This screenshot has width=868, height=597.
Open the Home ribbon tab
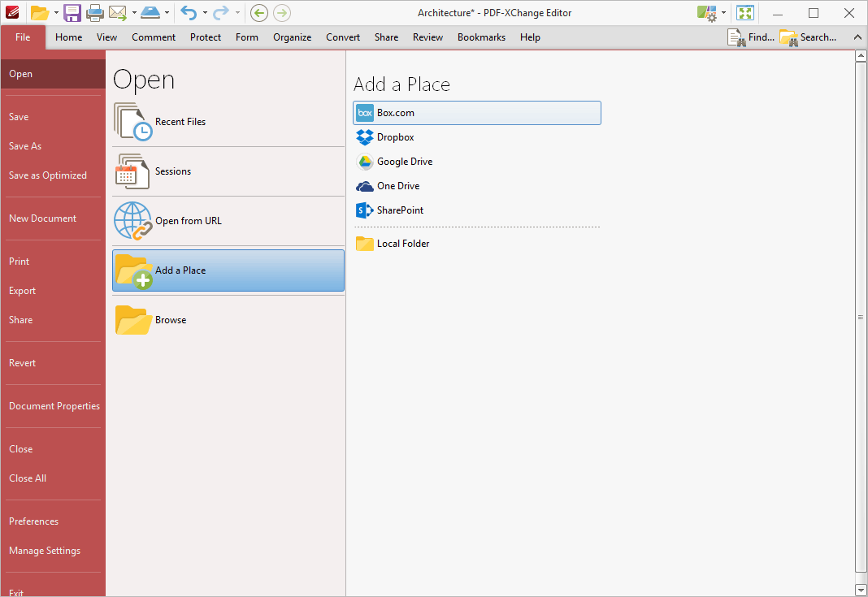68,37
